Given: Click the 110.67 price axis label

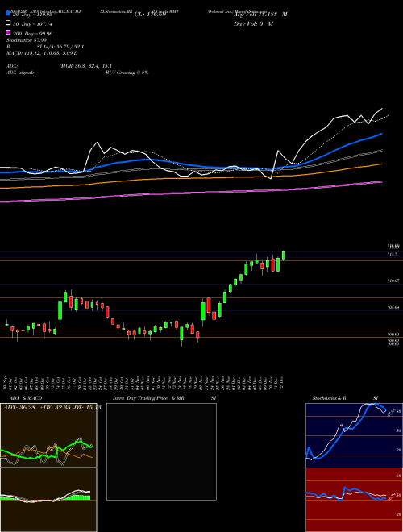Looking at the screenshot, I should (393, 281).
